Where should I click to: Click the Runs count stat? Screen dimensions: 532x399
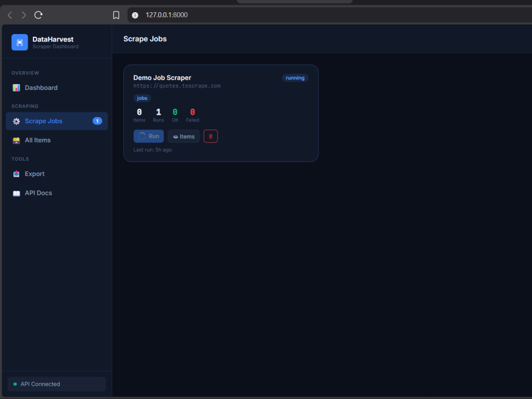pyautogui.click(x=158, y=115)
